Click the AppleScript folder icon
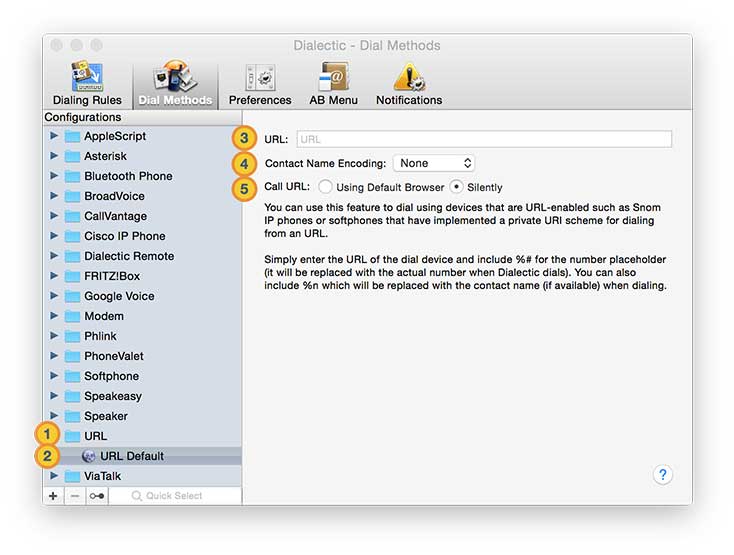Viewport: 734px width, 555px height. click(x=72, y=136)
